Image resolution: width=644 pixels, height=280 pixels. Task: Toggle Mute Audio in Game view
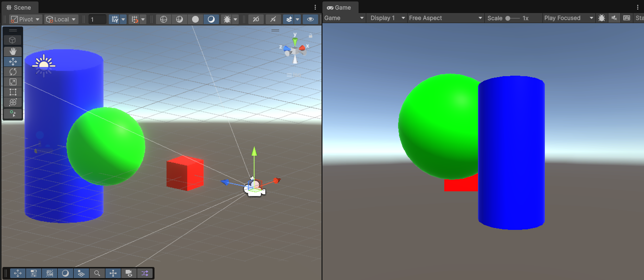[614, 18]
